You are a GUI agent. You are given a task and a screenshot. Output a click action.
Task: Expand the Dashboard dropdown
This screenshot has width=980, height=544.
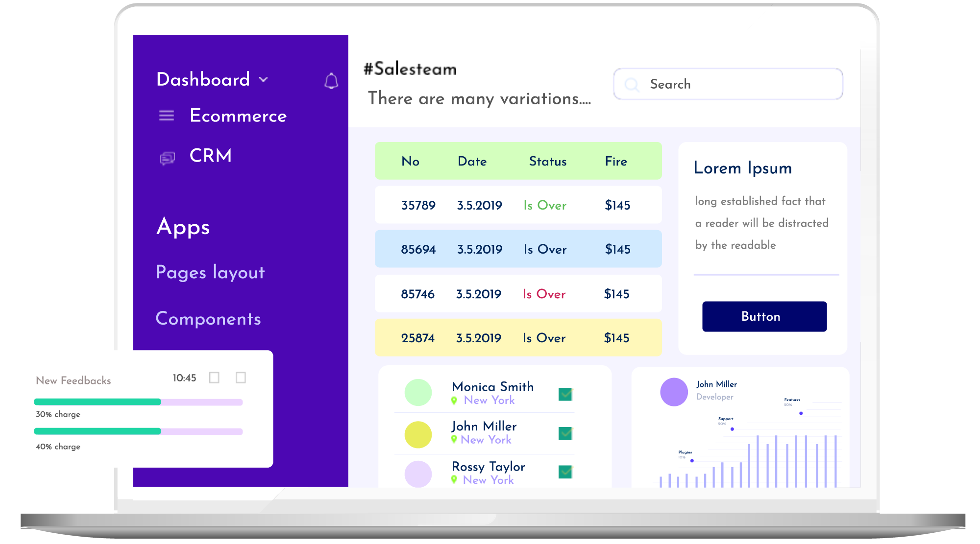(264, 79)
